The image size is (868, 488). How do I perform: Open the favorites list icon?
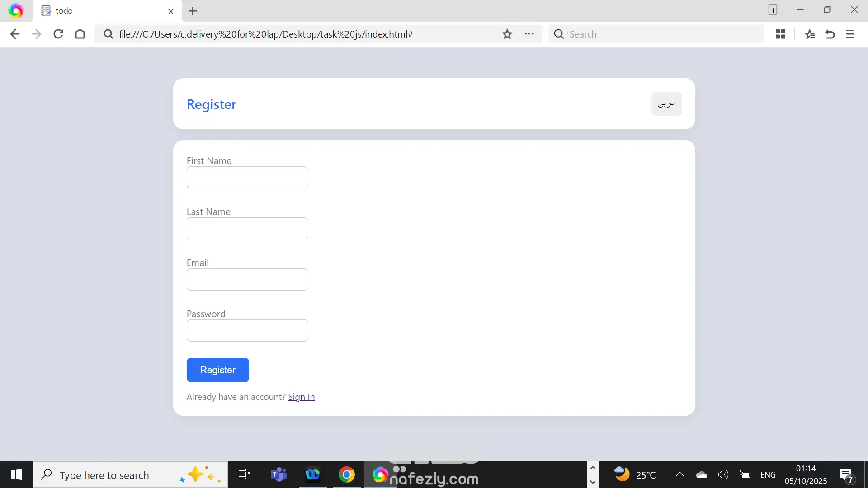[810, 34]
